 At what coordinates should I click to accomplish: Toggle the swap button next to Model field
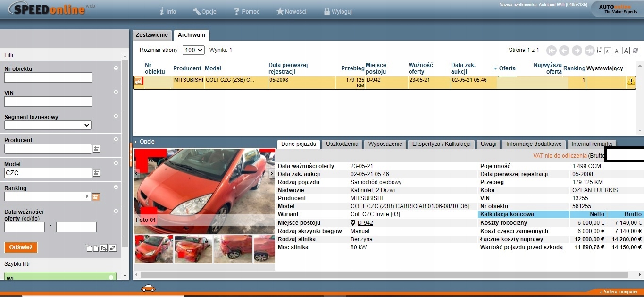(97, 173)
